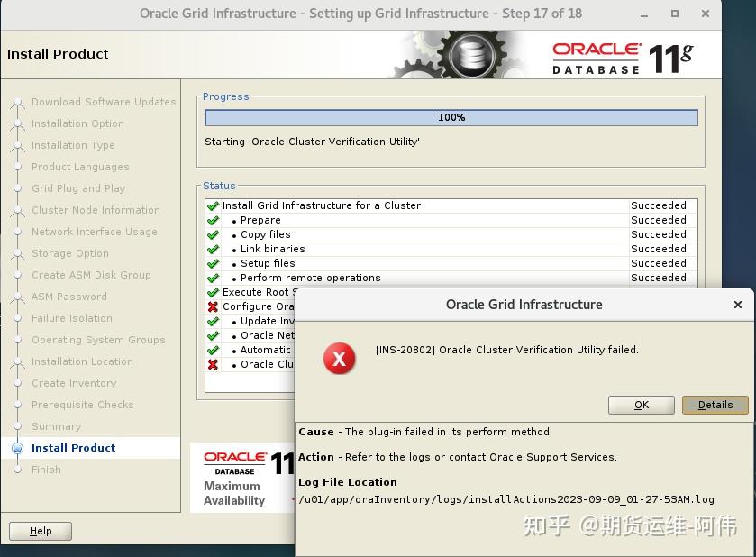
Task: Select the Finish step in the sidebar
Action: [46, 470]
